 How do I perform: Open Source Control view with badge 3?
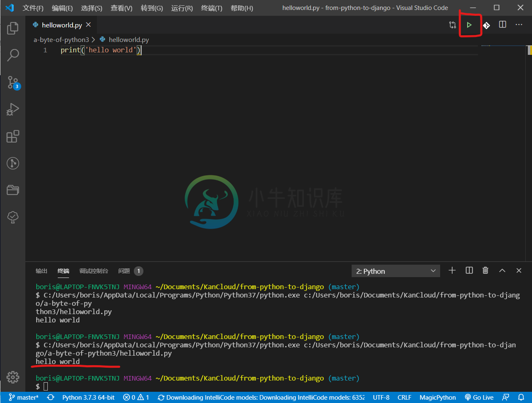(13, 82)
